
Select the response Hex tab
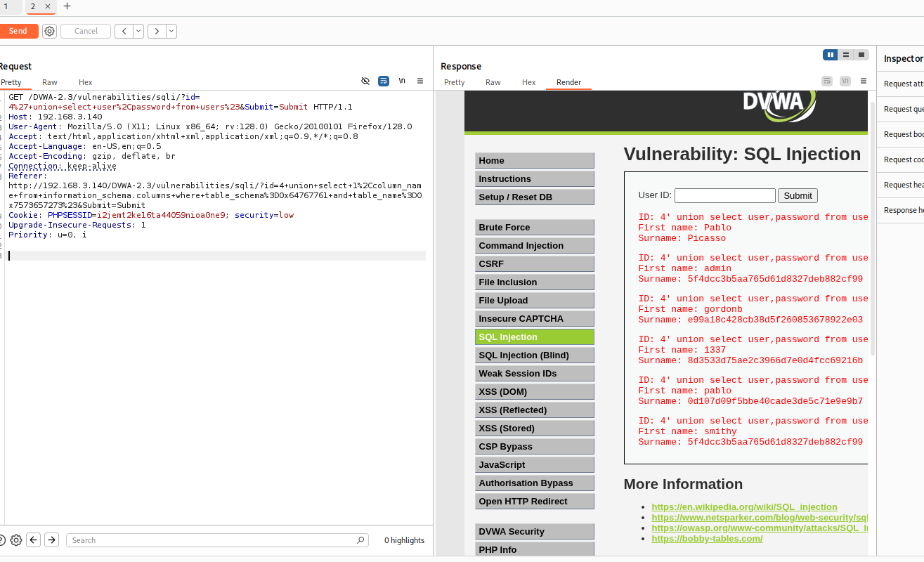coord(529,82)
